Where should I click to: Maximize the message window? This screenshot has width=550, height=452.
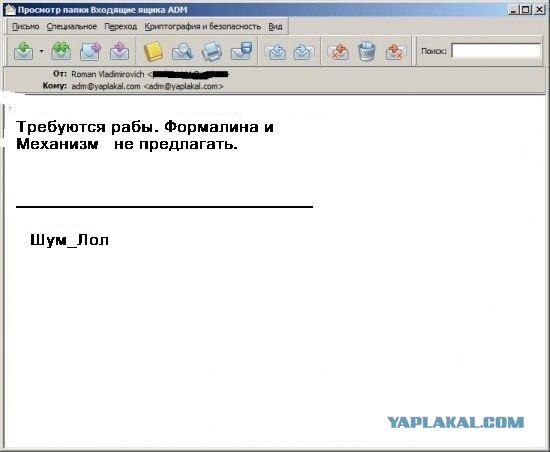[x=525, y=10]
